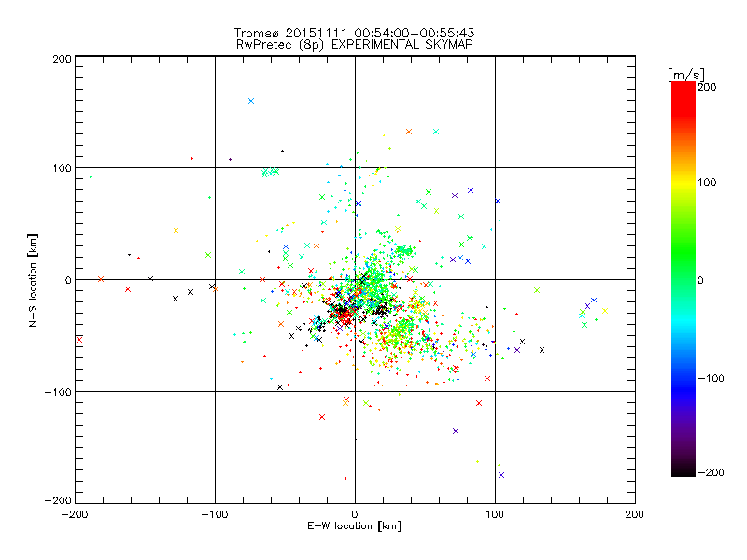Click the title line 'Tromsø 20151111 00:54:00-00:55:43'
Image resolution: width=747 pixels, height=560 pixels.
point(354,33)
